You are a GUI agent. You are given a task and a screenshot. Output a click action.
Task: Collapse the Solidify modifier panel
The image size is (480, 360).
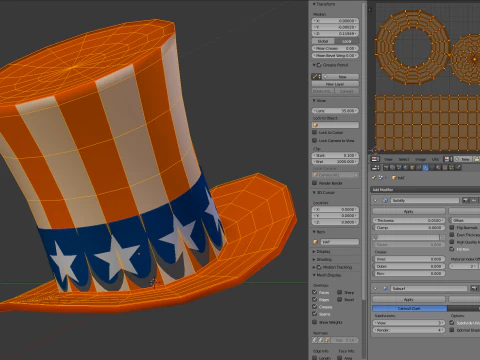click(x=375, y=200)
